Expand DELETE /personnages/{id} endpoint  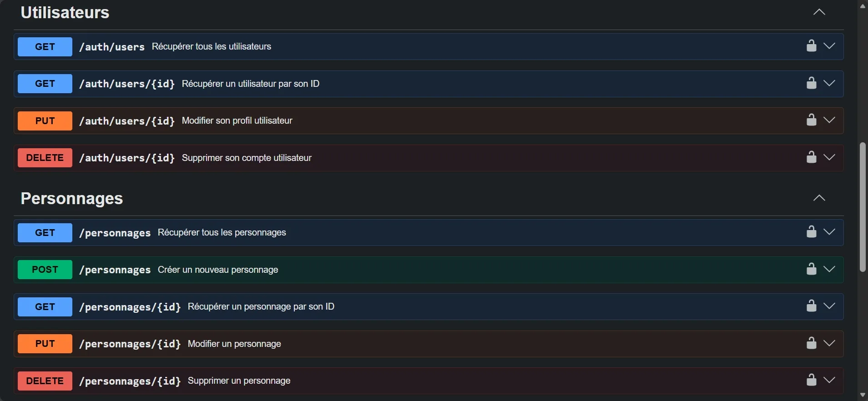[831, 380]
